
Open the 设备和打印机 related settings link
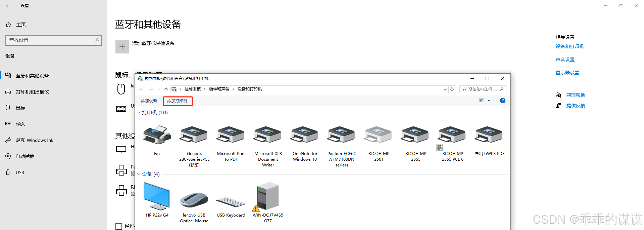pos(570,46)
